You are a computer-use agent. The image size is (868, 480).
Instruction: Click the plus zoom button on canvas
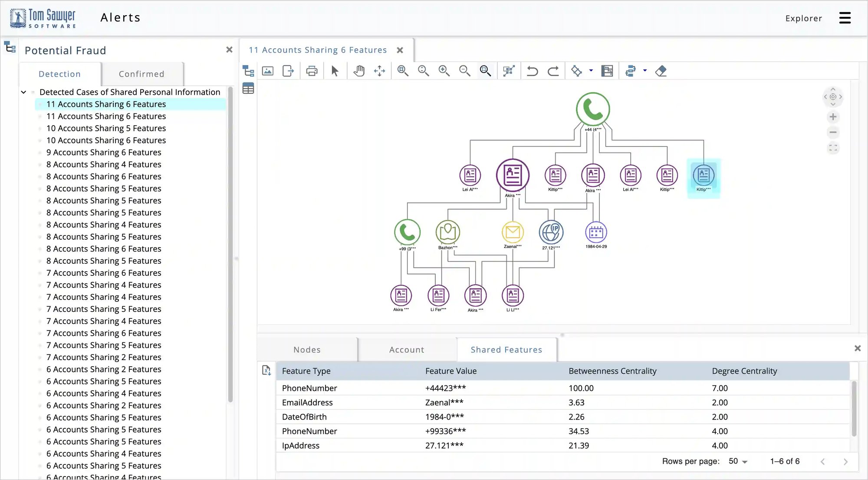tap(833, 117)
